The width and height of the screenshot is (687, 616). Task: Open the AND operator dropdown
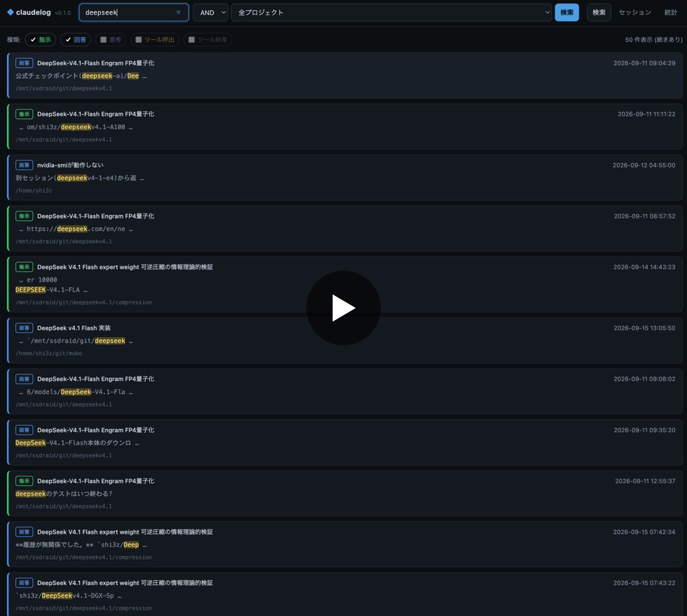pyautogui.click(x=210, y=13)
